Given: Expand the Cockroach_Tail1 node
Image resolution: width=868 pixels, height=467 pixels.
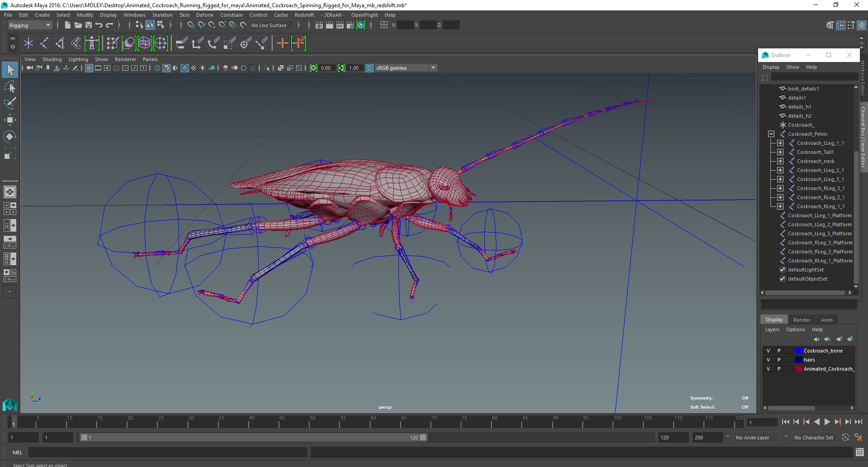Looking at the screenshot, I should (x=780, y=152).
